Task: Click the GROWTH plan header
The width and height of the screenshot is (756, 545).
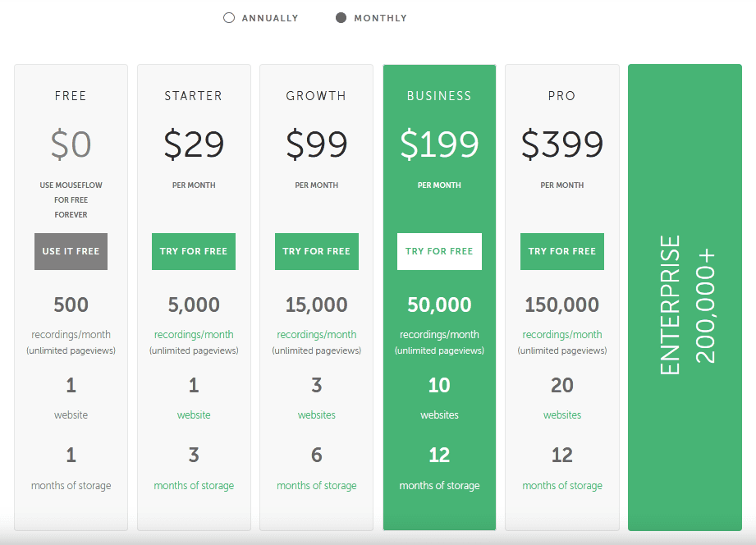Action: [x=316, y=96]
